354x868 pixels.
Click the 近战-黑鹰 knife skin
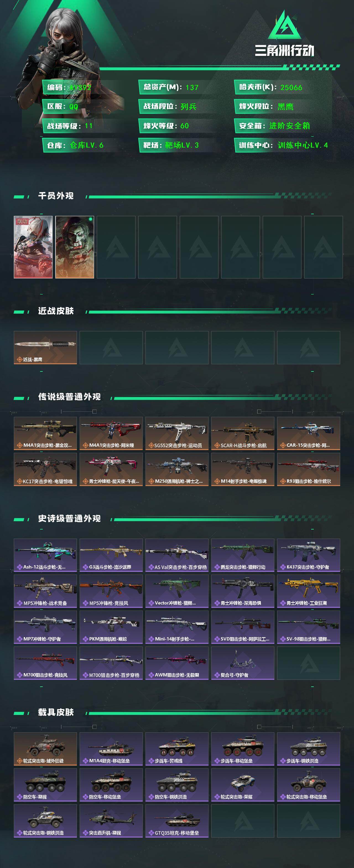45,347
